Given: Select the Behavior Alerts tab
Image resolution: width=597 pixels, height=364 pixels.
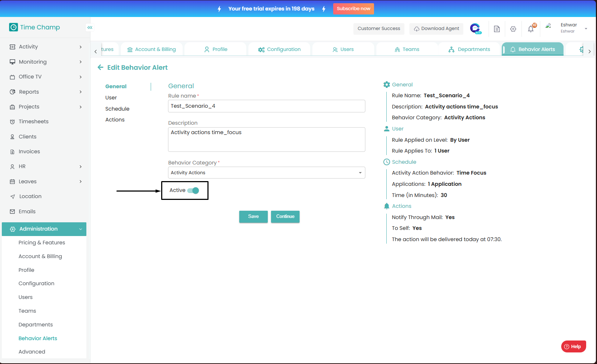Looking at the screenshot, I should tap(533, 50).
